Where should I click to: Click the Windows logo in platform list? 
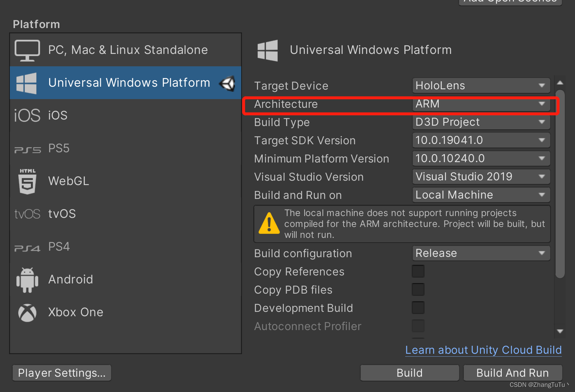tap(27, 83)
